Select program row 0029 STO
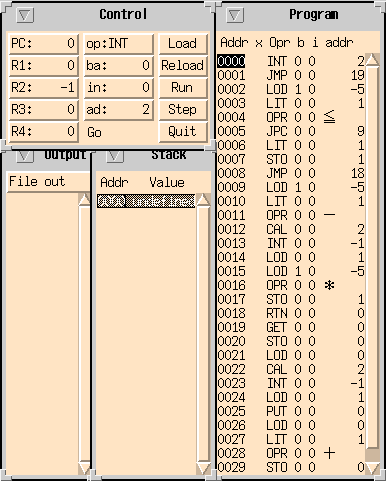The height and width of the screenshot is (481, 386). click(291, 467)
